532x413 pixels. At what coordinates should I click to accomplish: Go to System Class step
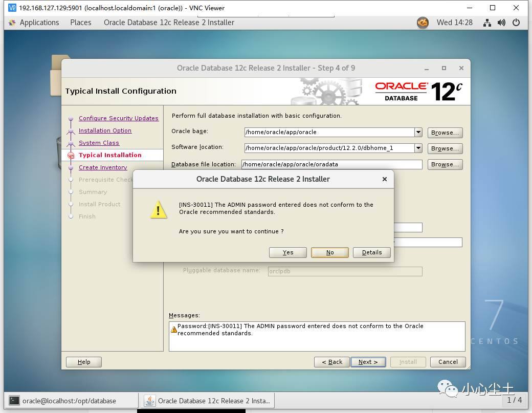[x=99, y=143]
